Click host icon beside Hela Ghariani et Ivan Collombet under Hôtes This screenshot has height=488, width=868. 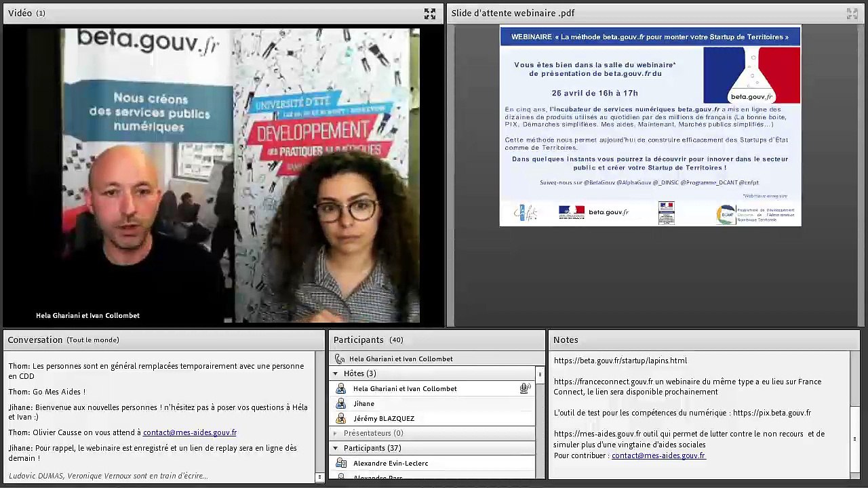click(x=341, y=388)
